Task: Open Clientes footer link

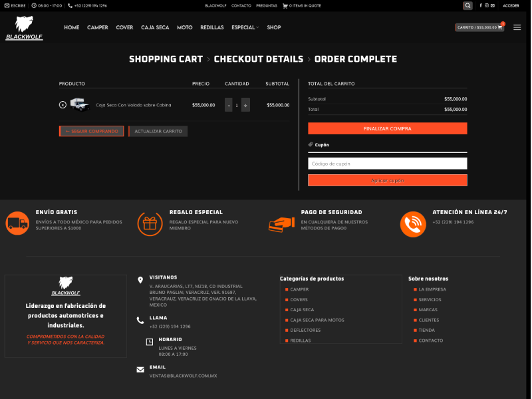Action: pos(429,320)
